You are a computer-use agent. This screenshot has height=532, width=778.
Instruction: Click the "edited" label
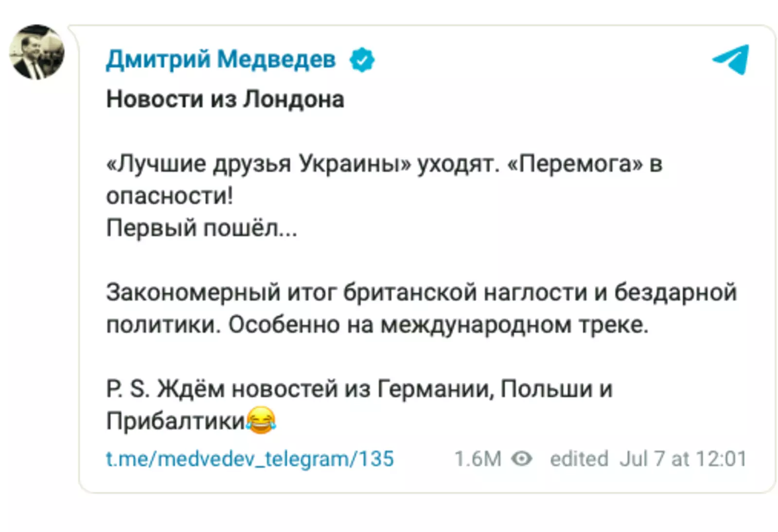[579, 459]
